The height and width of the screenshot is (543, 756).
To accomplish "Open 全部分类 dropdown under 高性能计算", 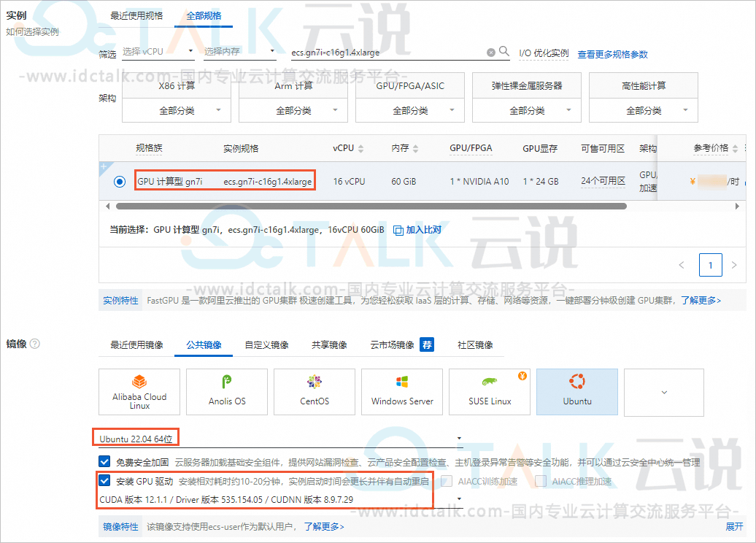I will point(643,110).
